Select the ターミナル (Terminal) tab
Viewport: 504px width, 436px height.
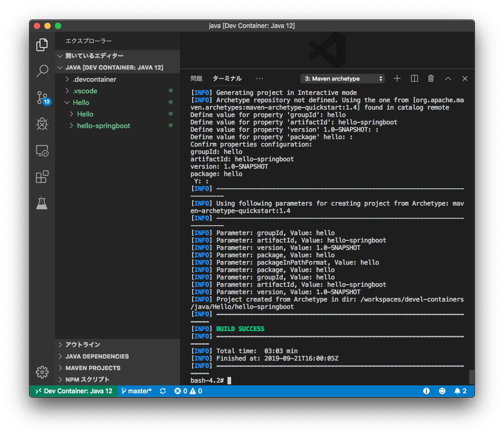coord(227,79)
